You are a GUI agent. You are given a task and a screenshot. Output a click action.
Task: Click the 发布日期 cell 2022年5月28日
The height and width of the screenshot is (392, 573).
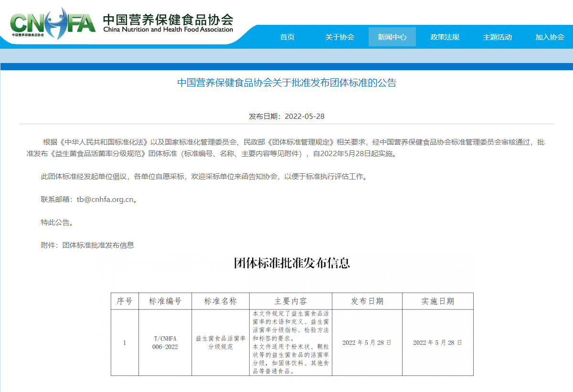367,342
